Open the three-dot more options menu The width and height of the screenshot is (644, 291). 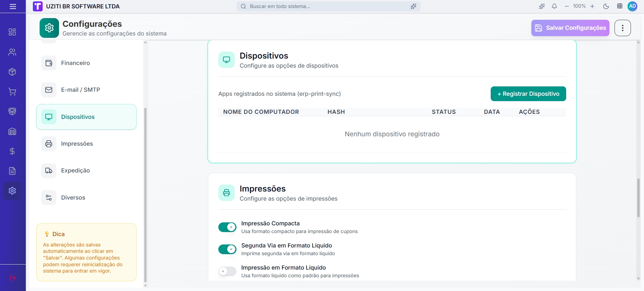(x=623, y=28)
